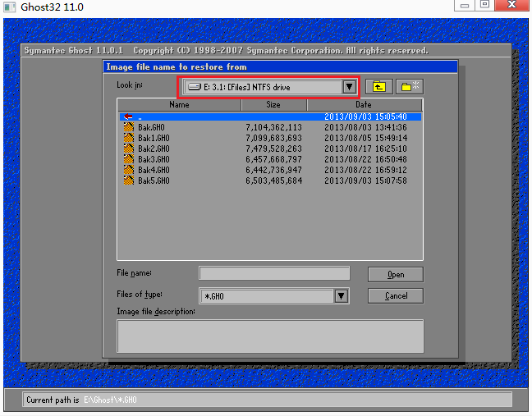Click the red parent directory arrow icon
Viewport: 532px width, 416px height.
pyautogui.click(x=128, y=117)
